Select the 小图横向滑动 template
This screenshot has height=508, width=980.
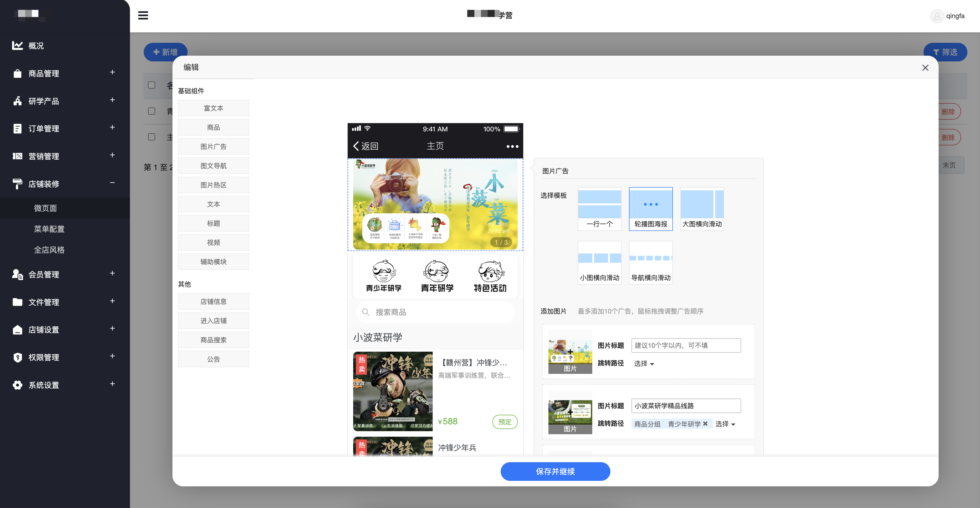coord(600,263)
